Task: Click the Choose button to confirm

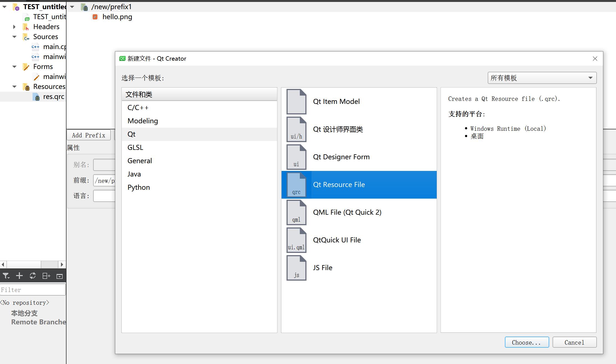Action: [526, 342]
